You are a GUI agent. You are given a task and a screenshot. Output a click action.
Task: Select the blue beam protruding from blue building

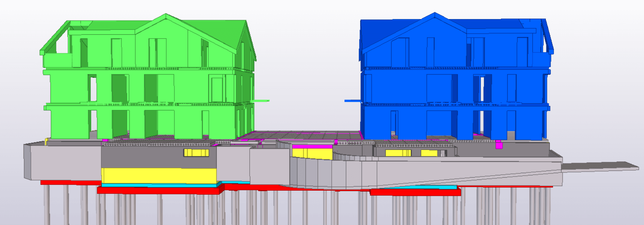(353, 101)
